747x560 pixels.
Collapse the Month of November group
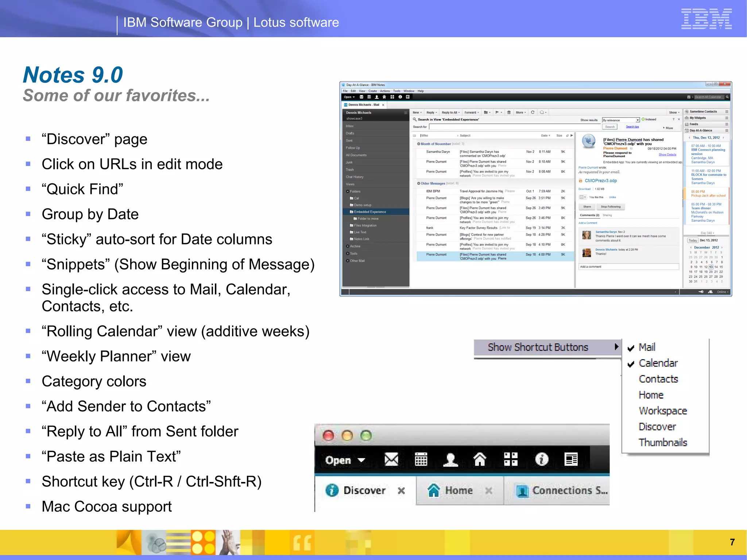coord(419,144)
